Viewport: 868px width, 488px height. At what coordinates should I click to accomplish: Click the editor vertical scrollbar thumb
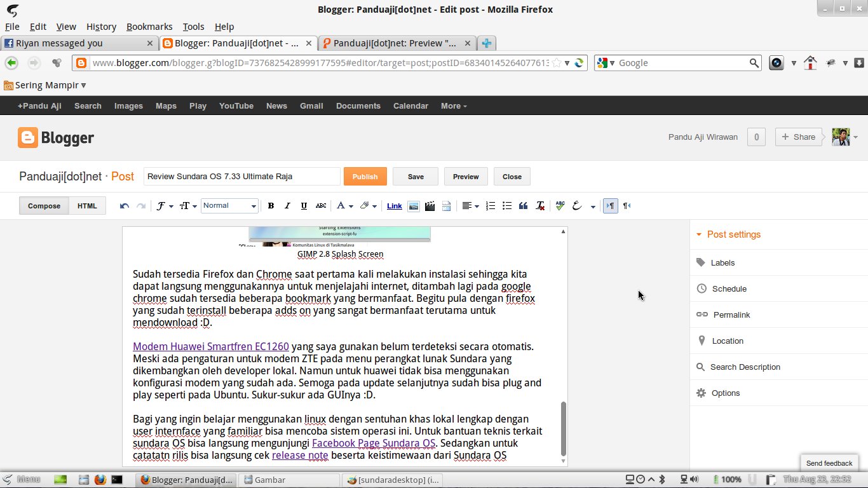pos(562,428)
